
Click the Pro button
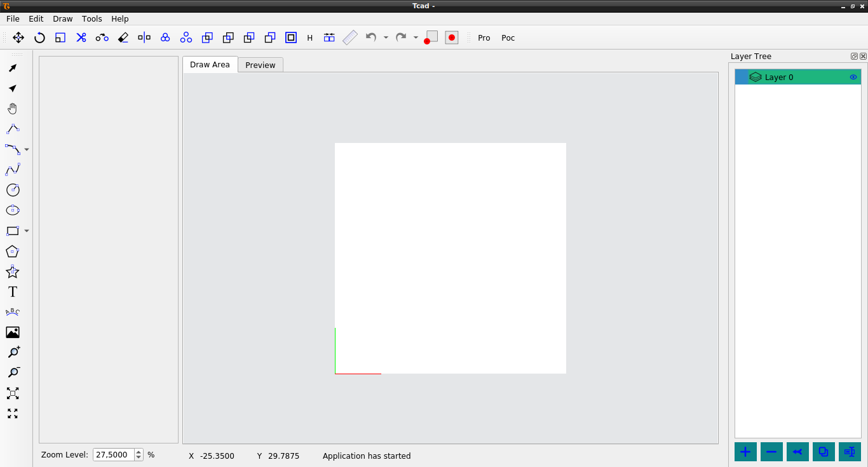(x=484, y=37)
